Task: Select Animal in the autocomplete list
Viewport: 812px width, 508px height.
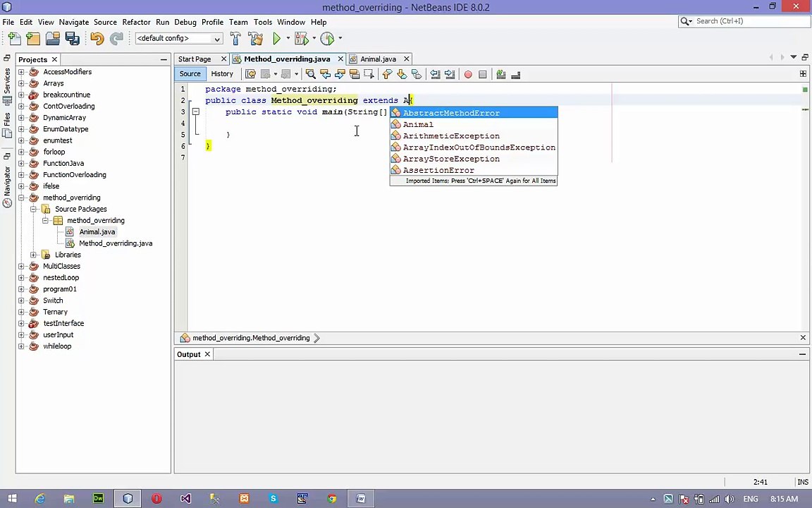Action: (474, 124)
